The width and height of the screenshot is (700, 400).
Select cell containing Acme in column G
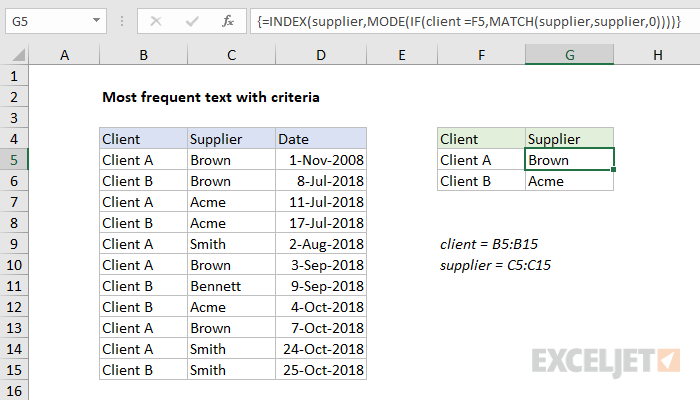[569, 181]
